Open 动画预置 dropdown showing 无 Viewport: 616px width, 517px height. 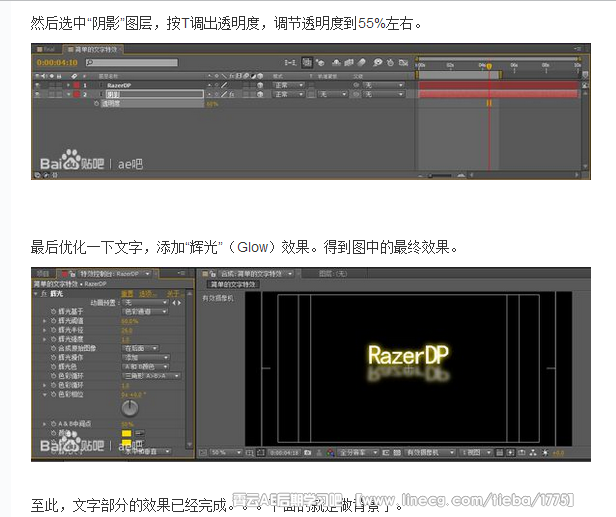pyautogui.click(x=145, y=303)
